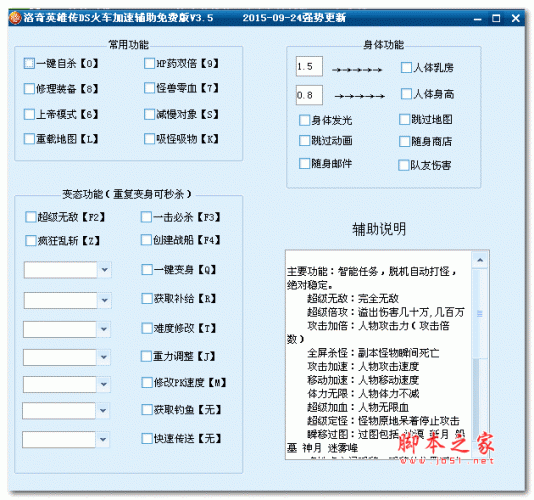Click 身体功能 group label
Image resolution: width=534 pixels, height=500 pixels.
tap(383, 45)
